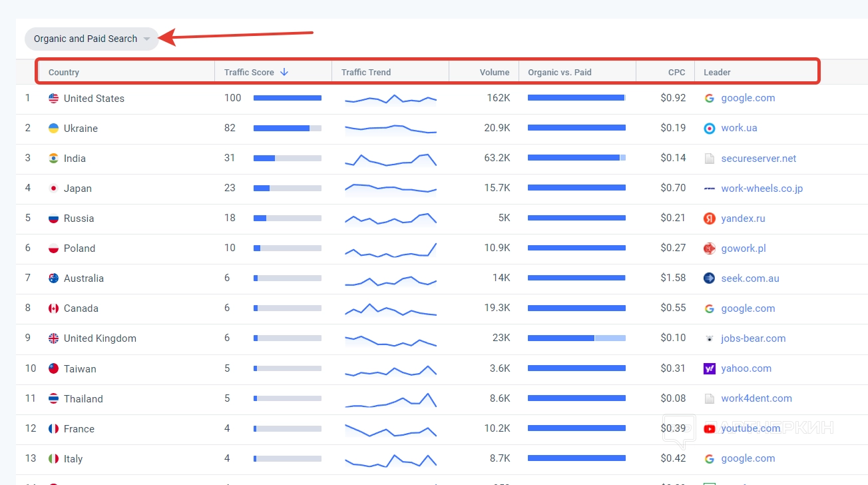Click the work.ua favicon icon

pos(710,129)
